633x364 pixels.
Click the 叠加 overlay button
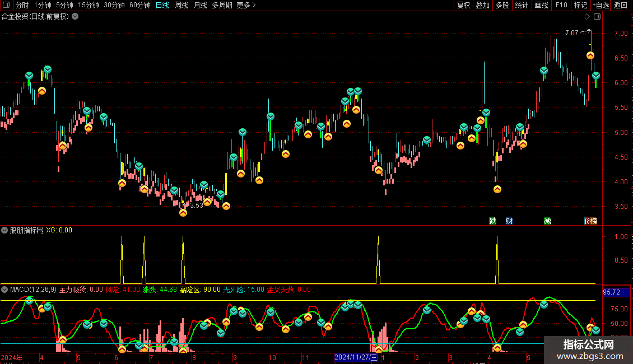pos(482,5)
